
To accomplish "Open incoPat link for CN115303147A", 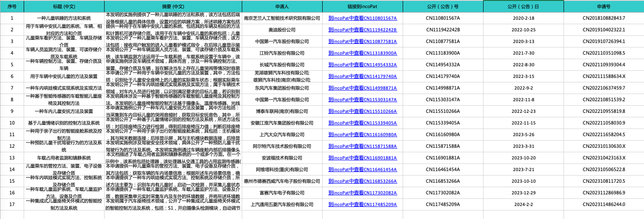I will click(x=362, y=100).
